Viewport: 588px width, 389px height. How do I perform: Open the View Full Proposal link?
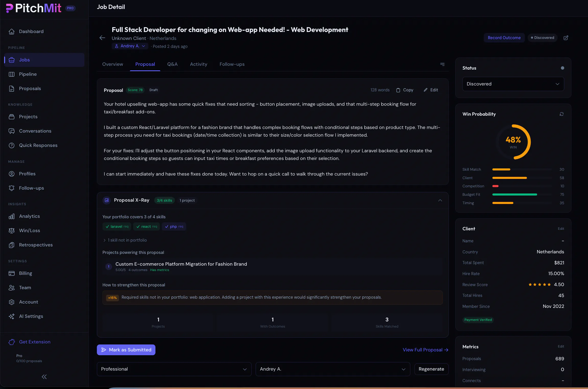425,350
